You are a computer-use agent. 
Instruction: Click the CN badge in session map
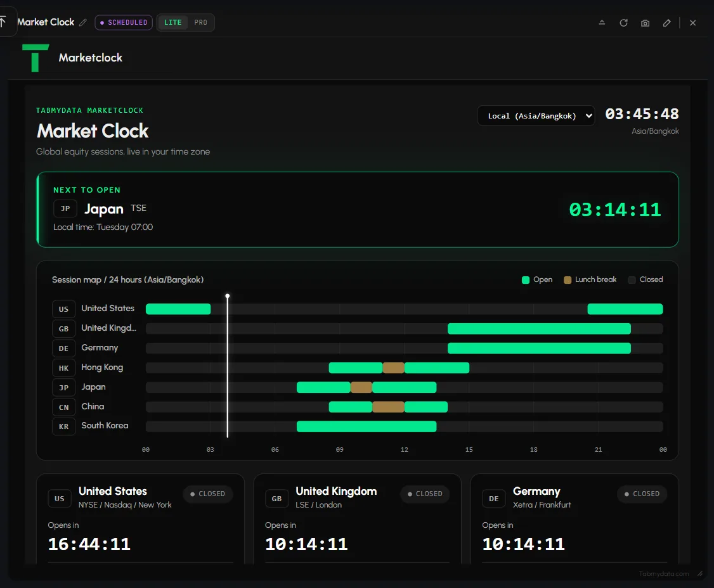pos(64,407)
